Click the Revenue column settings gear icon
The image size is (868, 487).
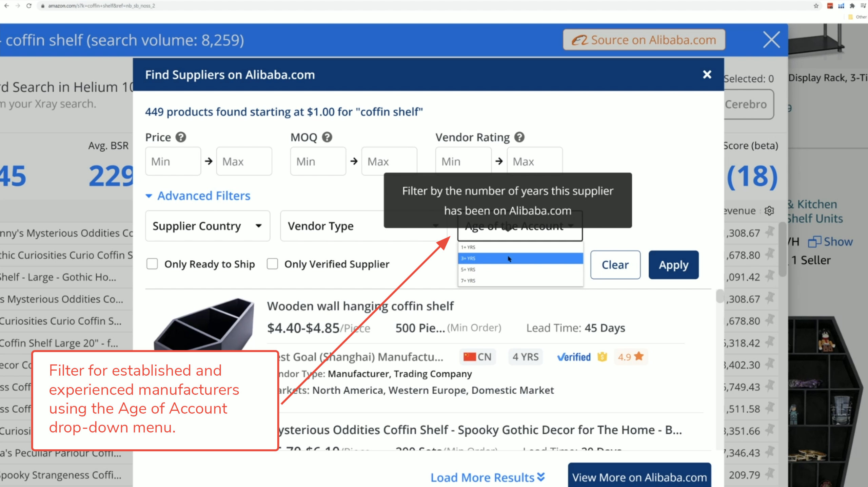click(769, 211)
